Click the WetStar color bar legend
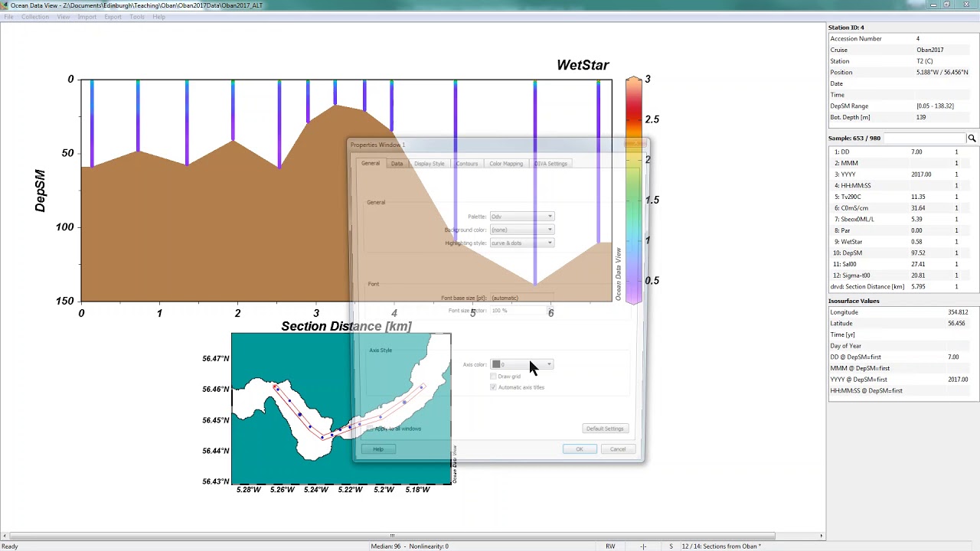Viewport: 980px width, 551px height. 634,191
